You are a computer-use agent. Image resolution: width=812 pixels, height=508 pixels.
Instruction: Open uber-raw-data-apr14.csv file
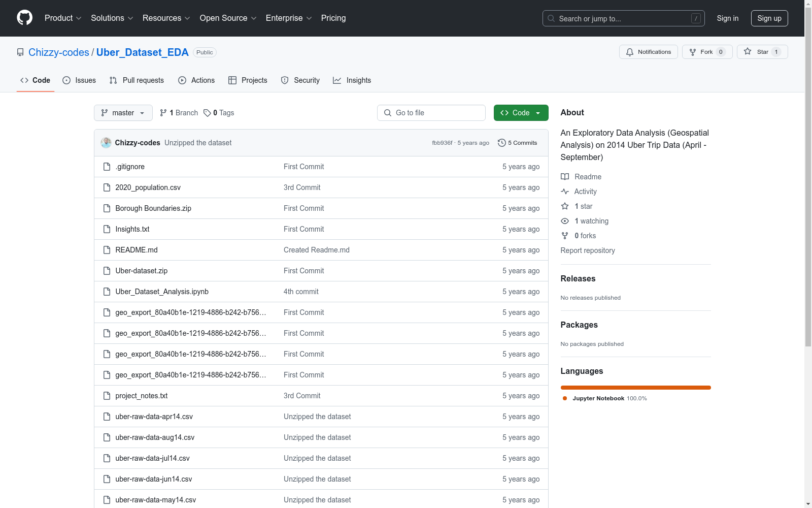(154, 417)
